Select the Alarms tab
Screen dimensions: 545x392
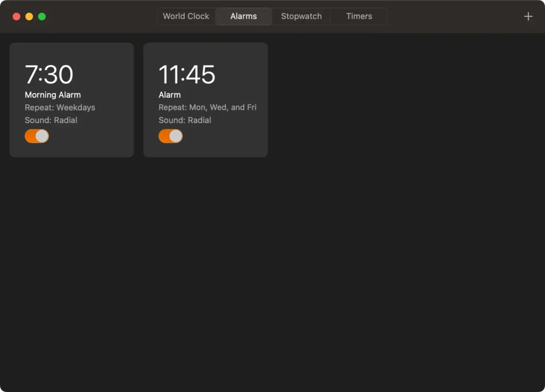[243, 16]
